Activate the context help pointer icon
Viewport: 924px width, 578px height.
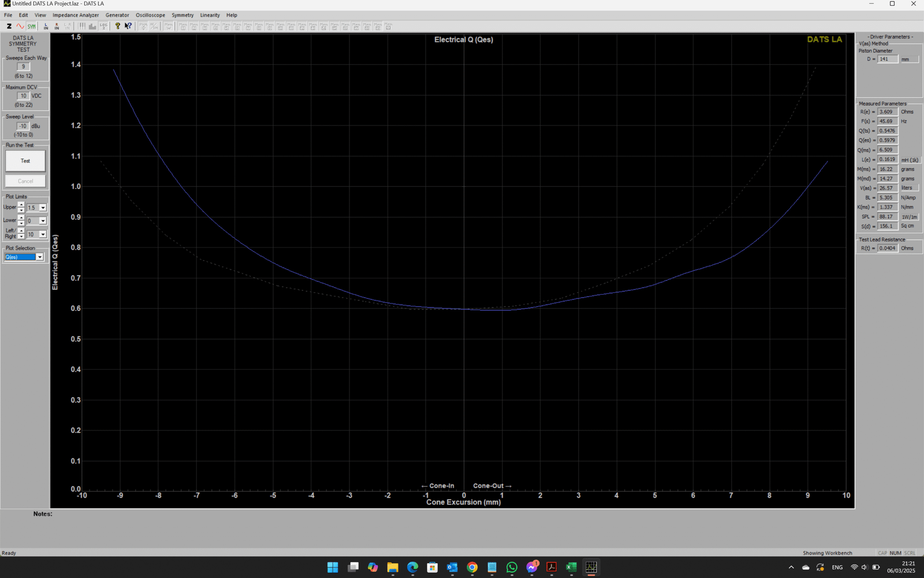[x=128, y=26]
